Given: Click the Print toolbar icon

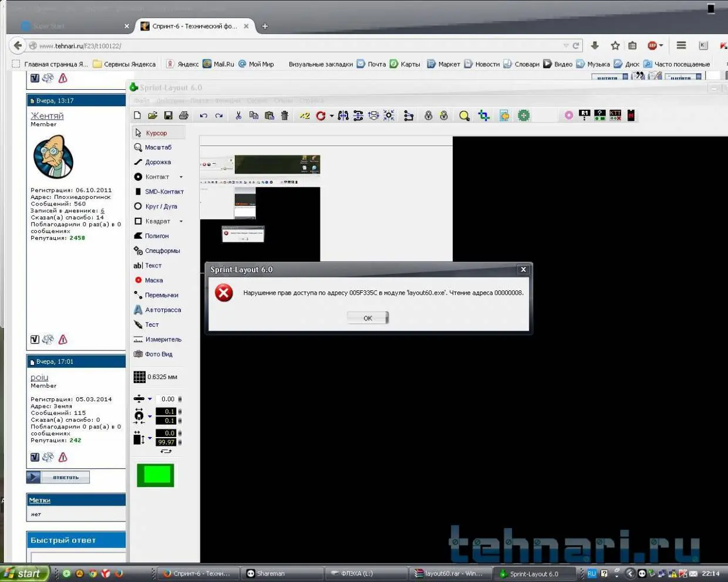Looking at the screenshot, I should 183,116.
